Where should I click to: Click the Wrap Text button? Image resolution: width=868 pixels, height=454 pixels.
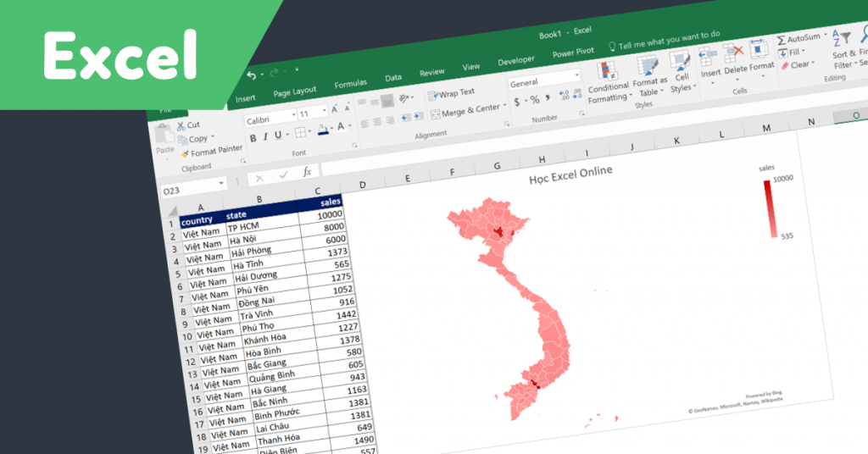[x=452, y=93]
